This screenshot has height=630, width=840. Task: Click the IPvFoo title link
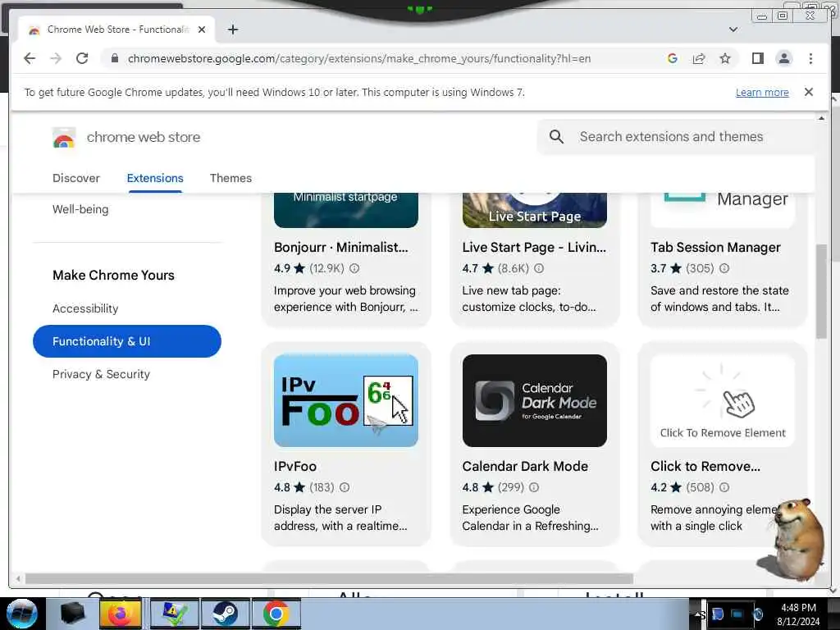[x=295, y=466]
